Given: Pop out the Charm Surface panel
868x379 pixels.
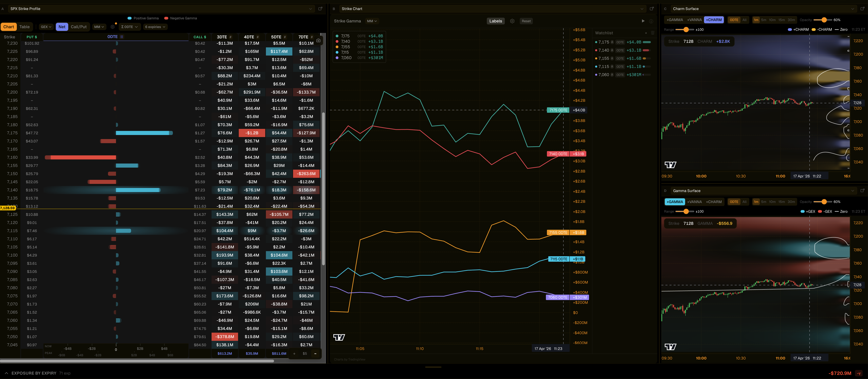Looking at the screenshot, I should point(862,9).
